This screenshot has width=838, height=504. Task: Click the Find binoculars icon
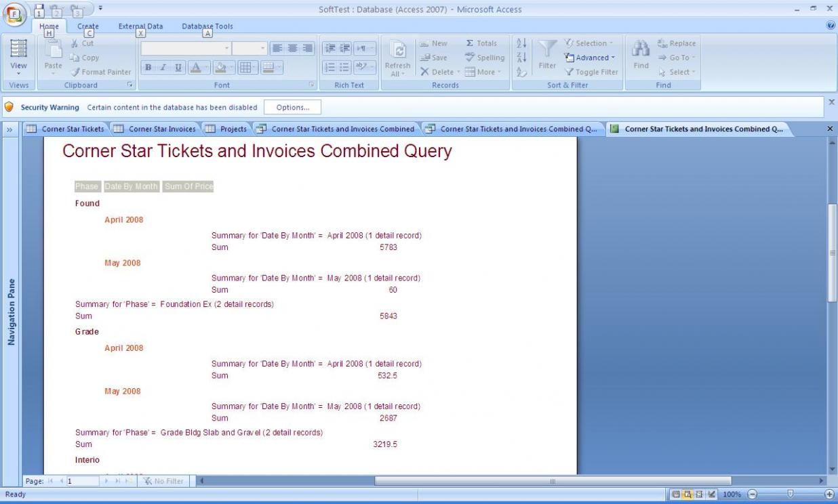pos(641,48)
